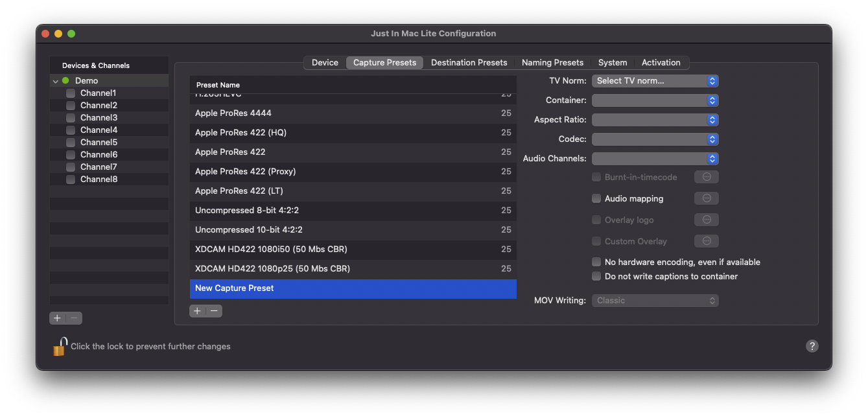This screenshot has height=418, width=868.
Task: Enable Channel5 checkbox
Action: click(x=71, y=143)
